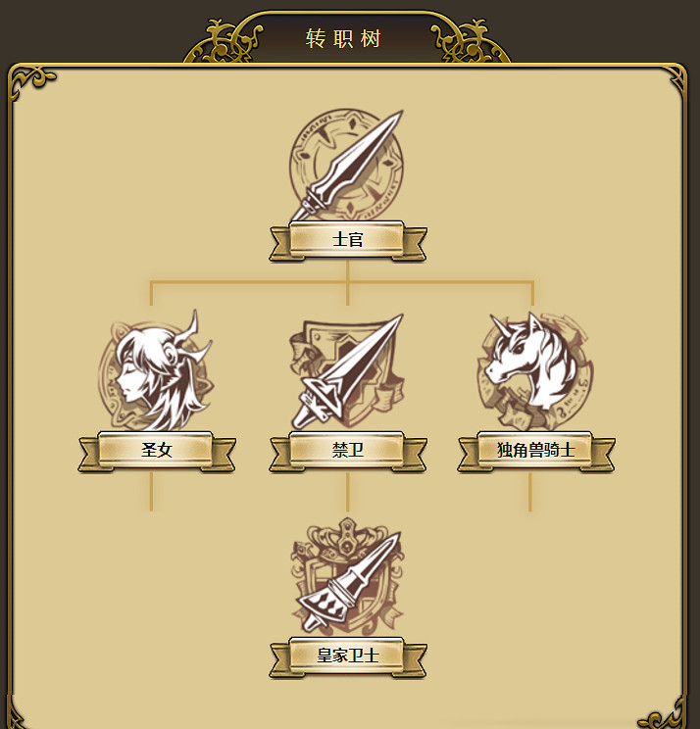This screenshot has height=729, width=700.
Task: Open the 皇家卫士 ribbon banner
Action: (347, 657)
